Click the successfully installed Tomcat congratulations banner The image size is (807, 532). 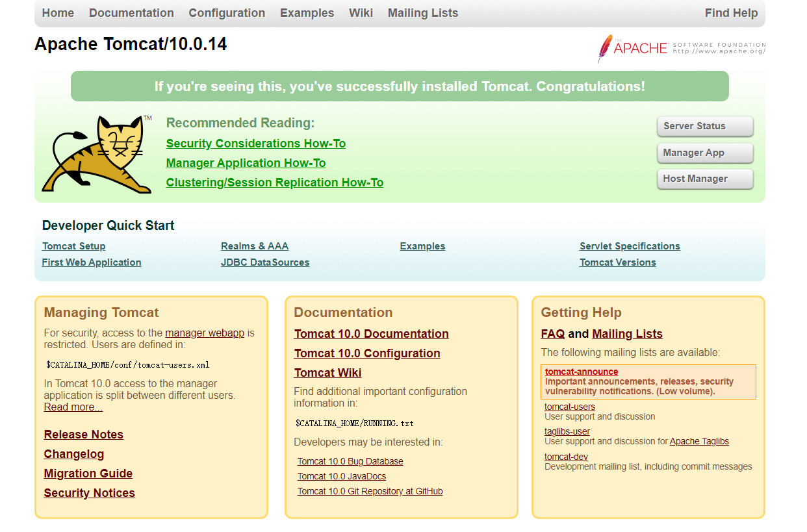point(400,86)
